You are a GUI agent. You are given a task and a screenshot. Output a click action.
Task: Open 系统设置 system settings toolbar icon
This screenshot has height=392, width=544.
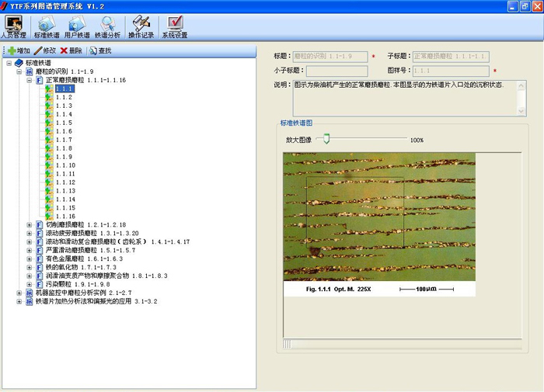[x=175, y=27]
